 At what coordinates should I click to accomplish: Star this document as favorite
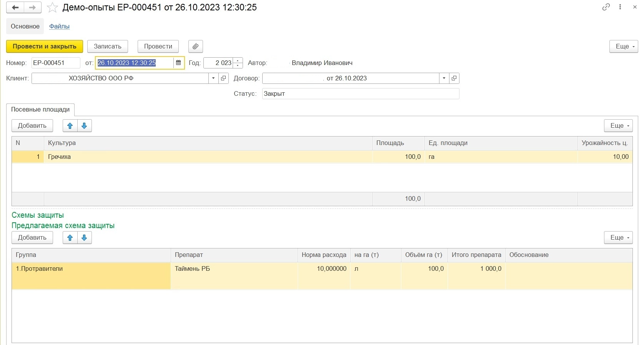pos(52,8)
